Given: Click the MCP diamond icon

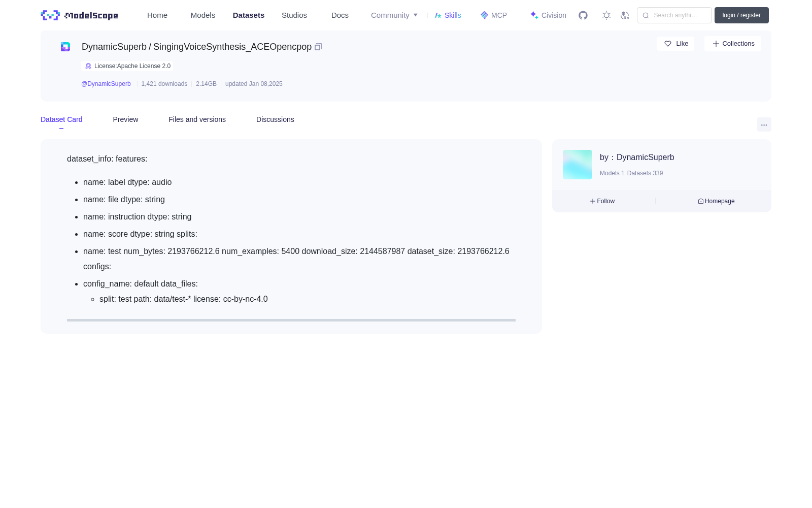Looking at the screenshot, I should click(x=484, y=15).
